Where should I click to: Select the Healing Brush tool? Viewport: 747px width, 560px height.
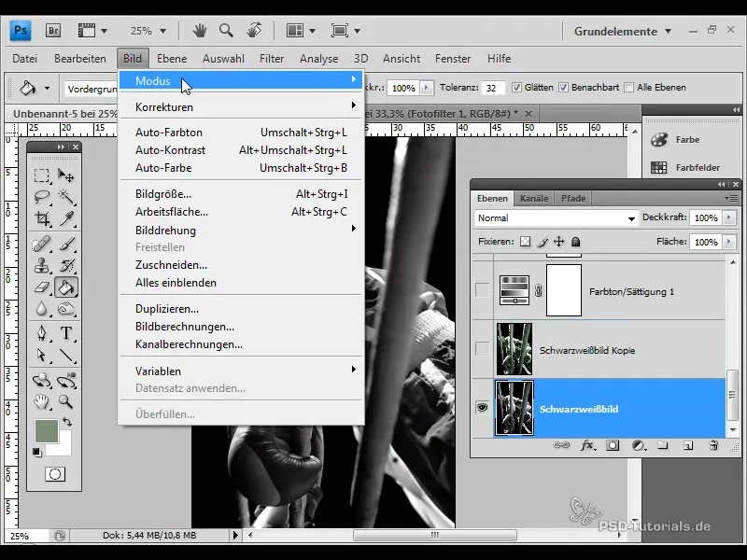(42, 244)
